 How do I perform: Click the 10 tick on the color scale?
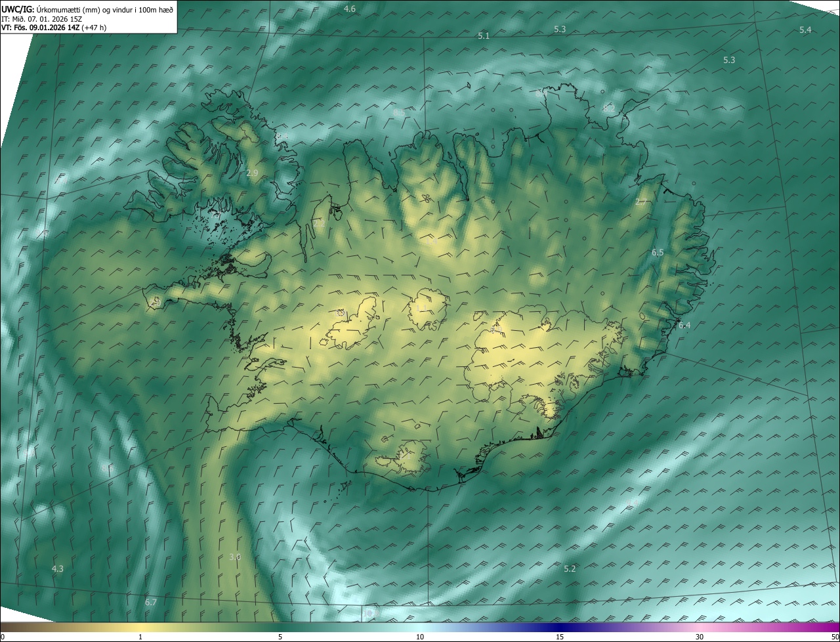coord(420,637)
